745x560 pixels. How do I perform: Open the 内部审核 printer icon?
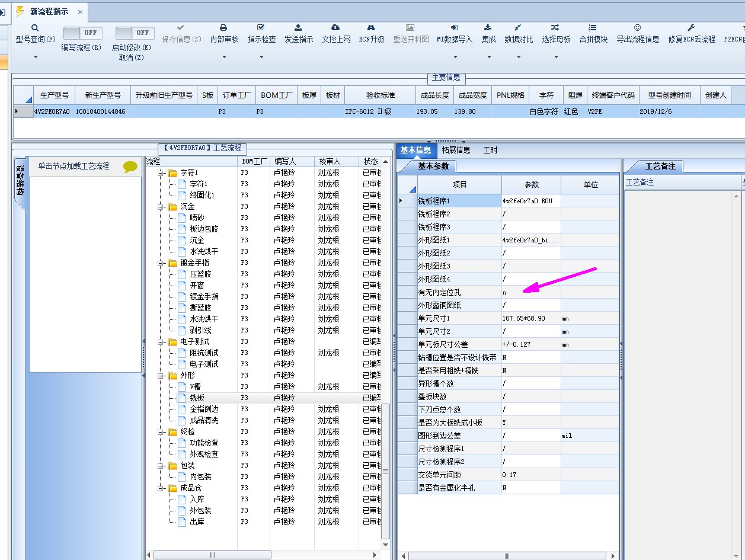[223, 28]
